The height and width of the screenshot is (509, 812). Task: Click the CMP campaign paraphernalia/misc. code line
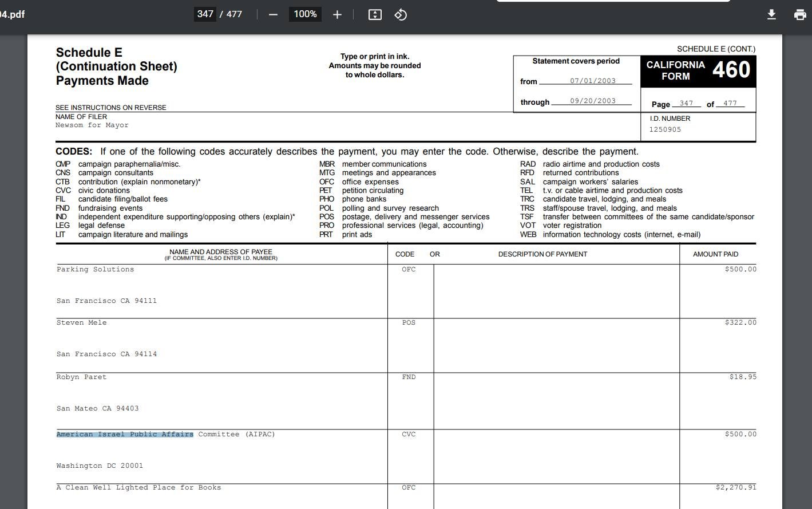tap(118, 164)
